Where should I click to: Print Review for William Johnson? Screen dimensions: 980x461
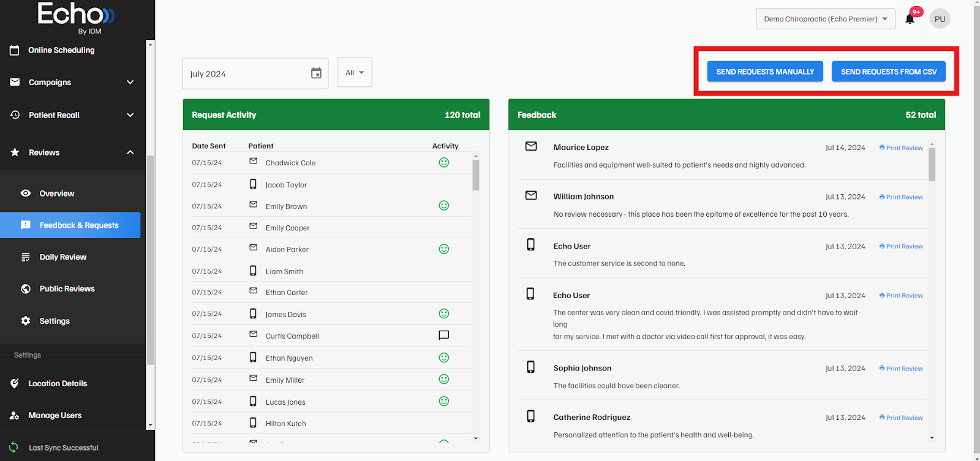click(901, 197)
